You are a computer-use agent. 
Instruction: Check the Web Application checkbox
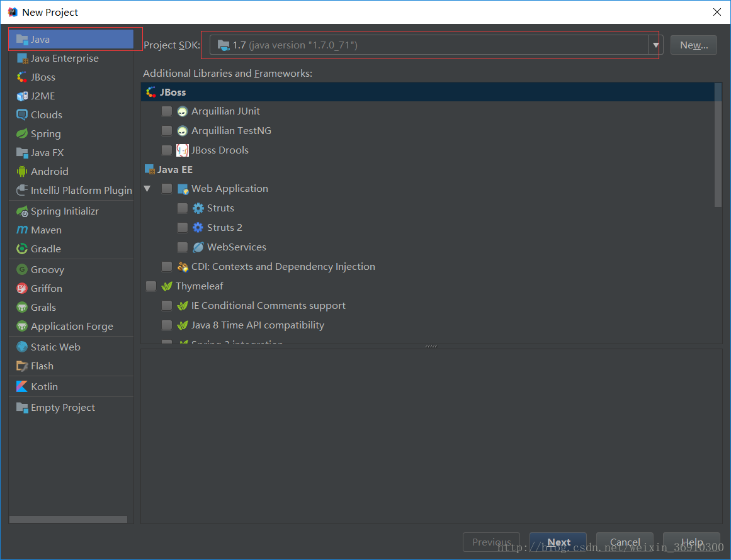point(166,189)
